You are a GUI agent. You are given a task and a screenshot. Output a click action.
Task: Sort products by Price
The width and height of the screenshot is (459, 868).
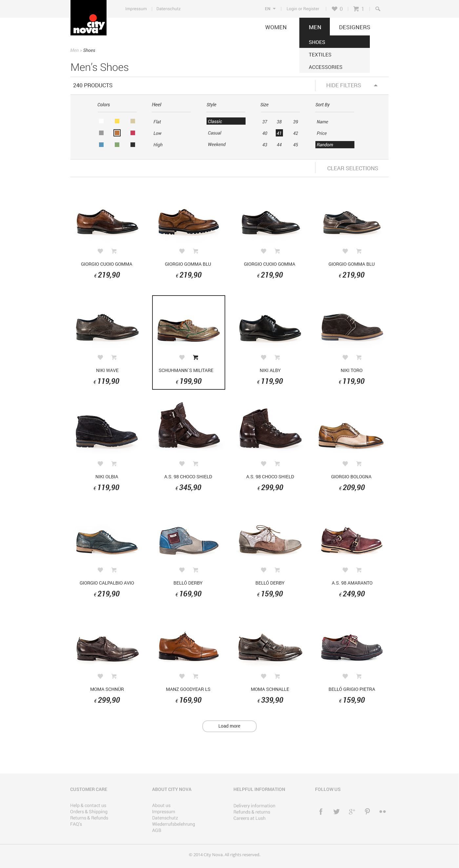322,133
